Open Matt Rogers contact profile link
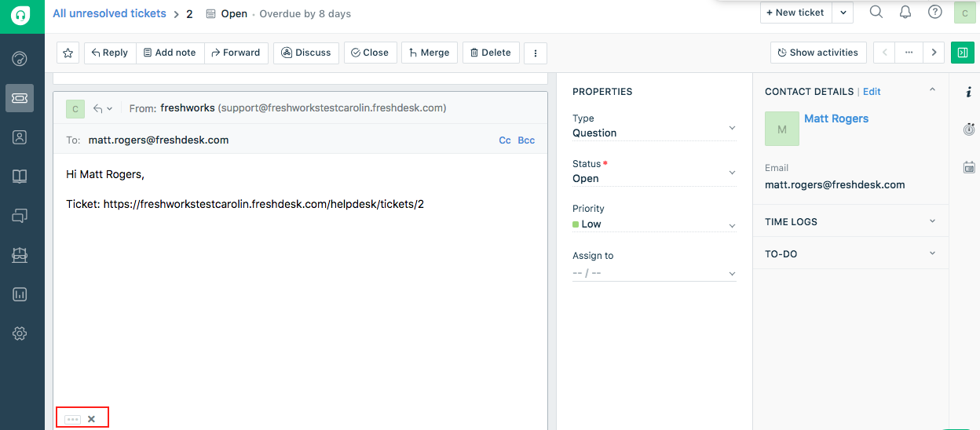Image resolution: width=980 pixels, height=430 pixels. pyautogui.click(x=836, y=118)
